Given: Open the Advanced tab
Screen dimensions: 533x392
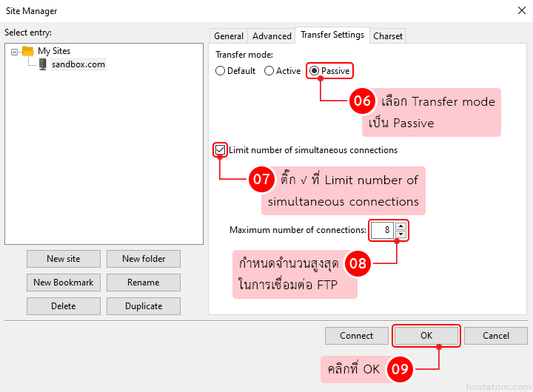Looking at the screenshot, I should (x=272, y=36).
